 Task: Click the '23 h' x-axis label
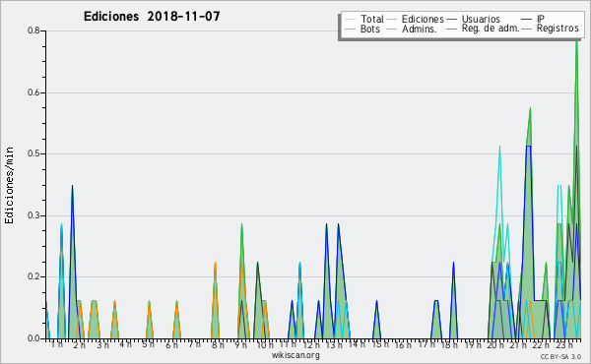pyautogui.click(x=564, y=344)
